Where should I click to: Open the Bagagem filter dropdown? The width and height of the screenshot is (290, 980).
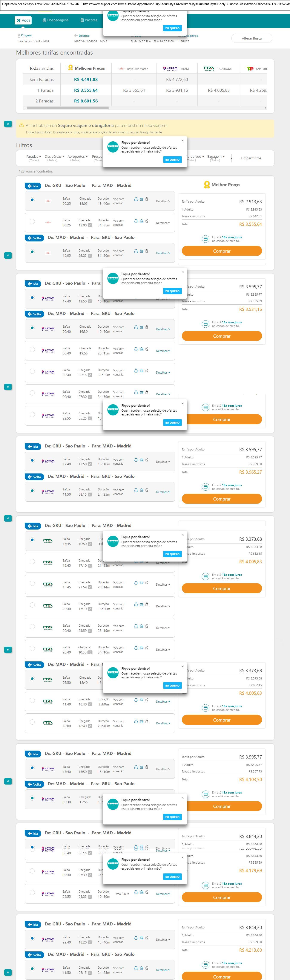click(x=216, y=156)
